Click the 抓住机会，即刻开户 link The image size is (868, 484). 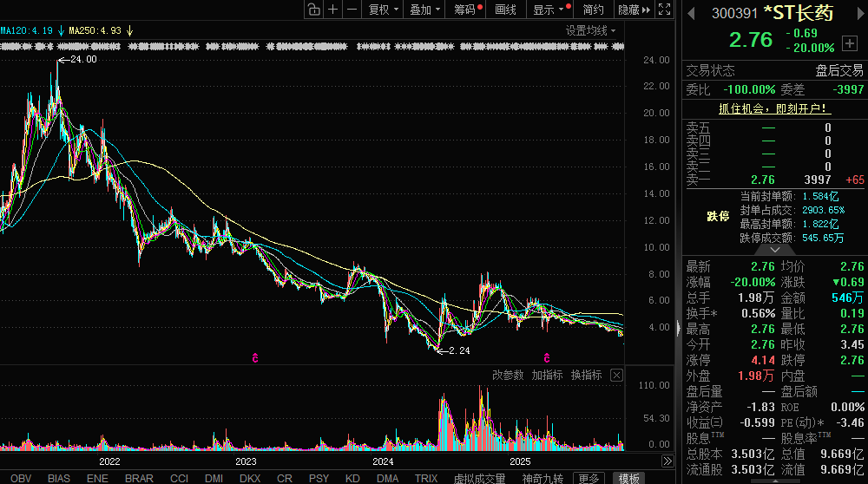click(774, 108)
